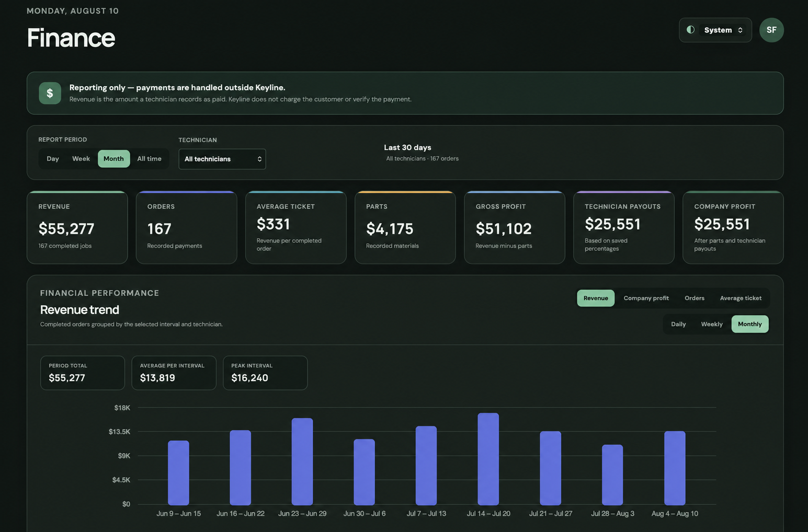Click the Company Profit card

point(733,227)
